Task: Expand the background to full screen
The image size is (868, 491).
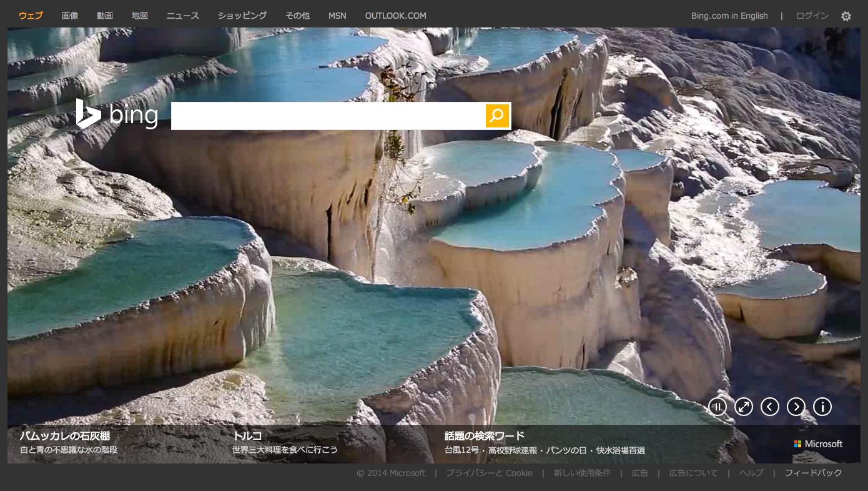Action: click(744, 407)
